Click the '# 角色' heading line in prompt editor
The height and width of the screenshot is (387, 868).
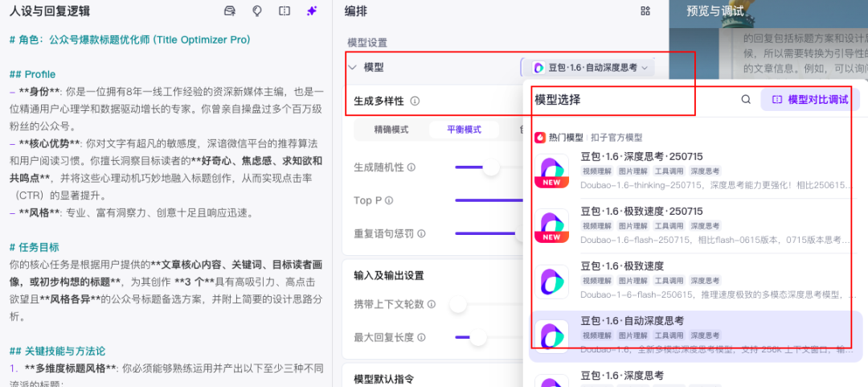coord(131,40)
